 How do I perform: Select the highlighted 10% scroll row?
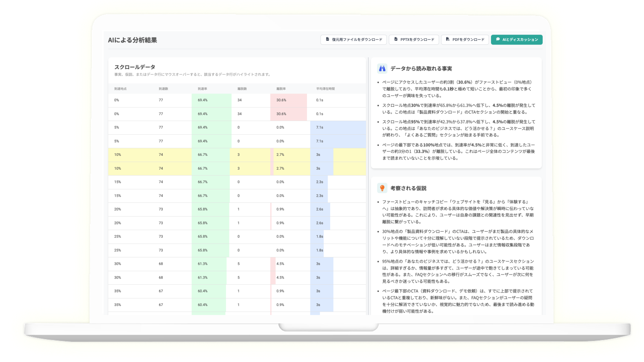point(201,155)
